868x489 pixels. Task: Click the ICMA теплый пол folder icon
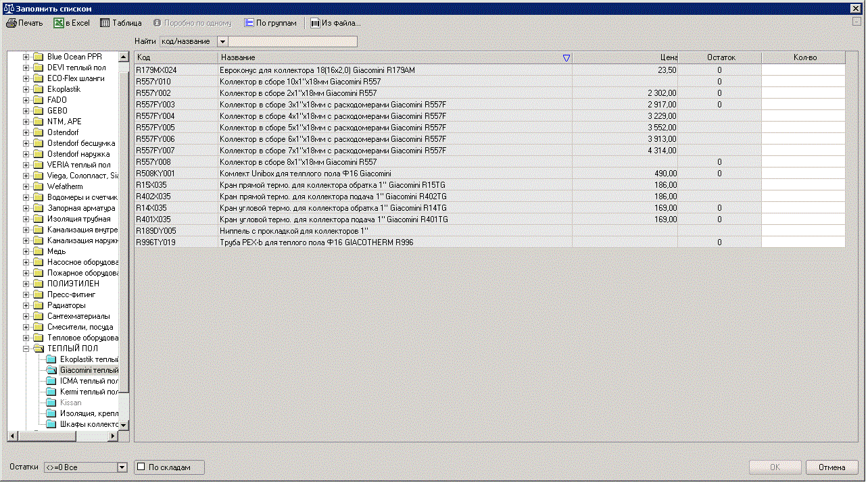[51, 381]
